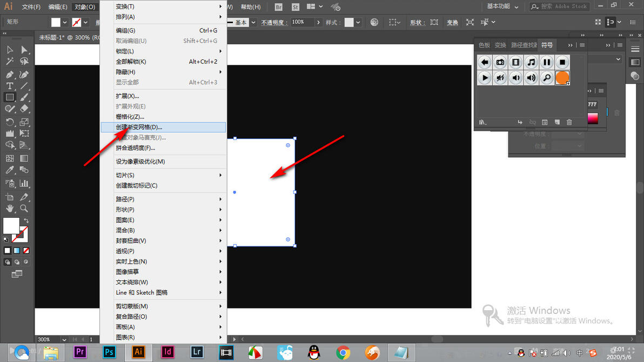
Task: Click the 变换 link in control bar
Action: [x=452, y=23]
